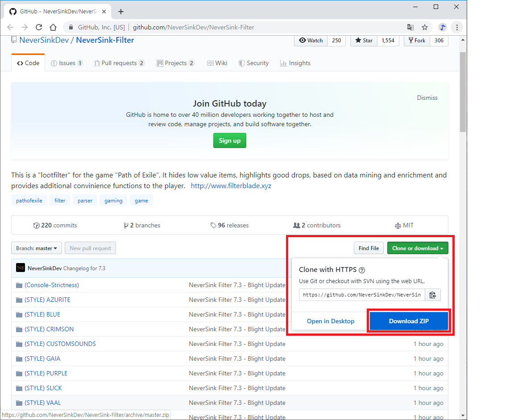View the 306 forks count
Viewport: 514px width, 420px height.
[439, 40]
